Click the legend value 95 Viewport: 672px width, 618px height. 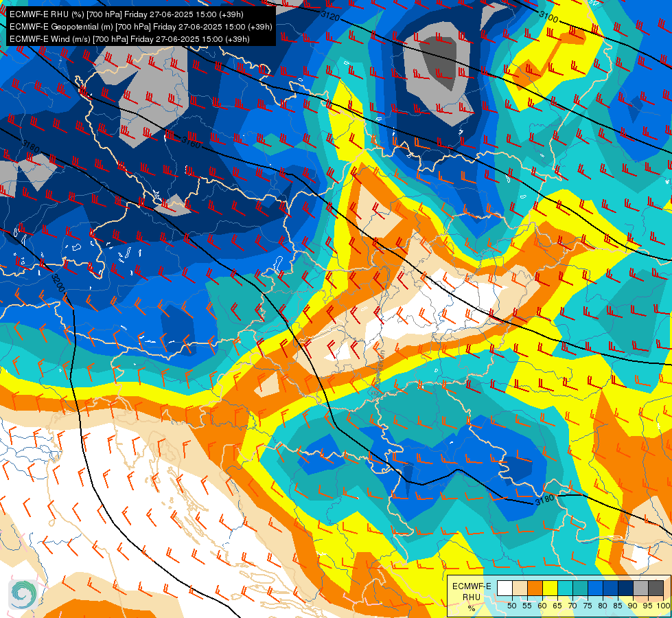[x=648, y=606]
